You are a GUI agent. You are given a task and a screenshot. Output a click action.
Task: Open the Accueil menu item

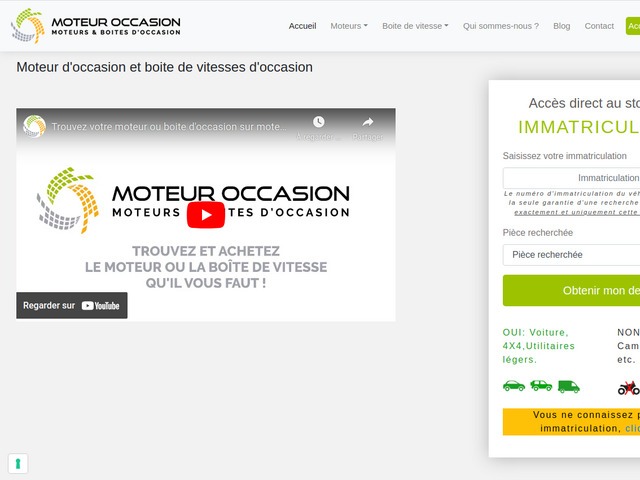302,26
